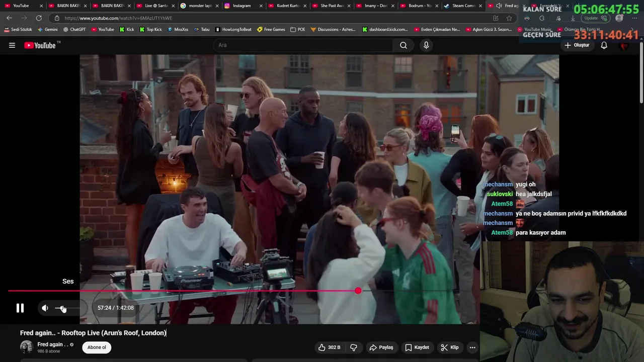Open the HowLongToBeat bookmark
This screenshot has height=362, width=644.
[x=233, y=30]
